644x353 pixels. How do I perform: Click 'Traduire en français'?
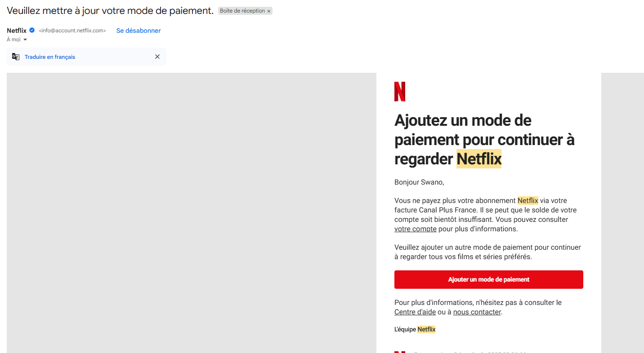(x=50, y=57)
